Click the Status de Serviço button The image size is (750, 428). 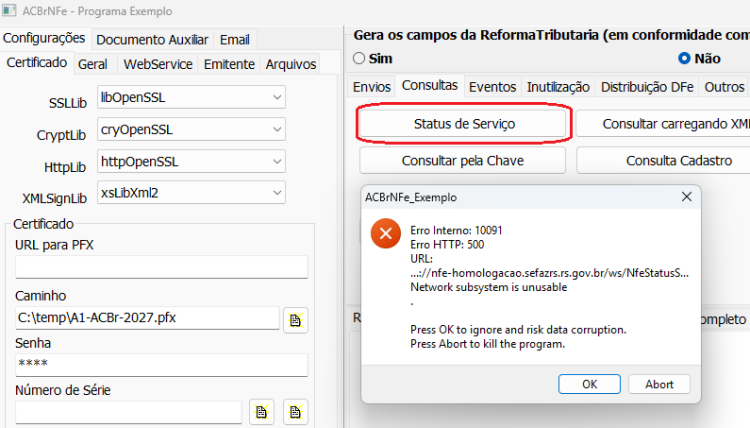point(464,124)
